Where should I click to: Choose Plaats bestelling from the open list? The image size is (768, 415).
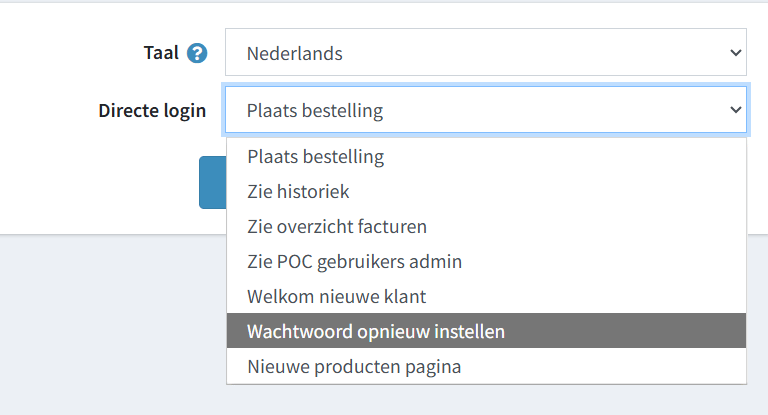[x=316, y=157]
